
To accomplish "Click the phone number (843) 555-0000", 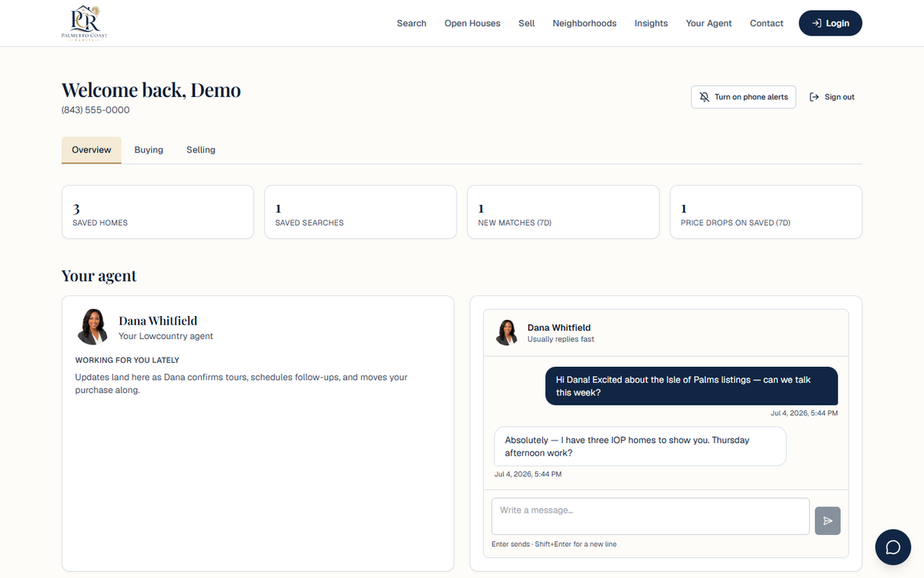I will (x=95, y=110).
